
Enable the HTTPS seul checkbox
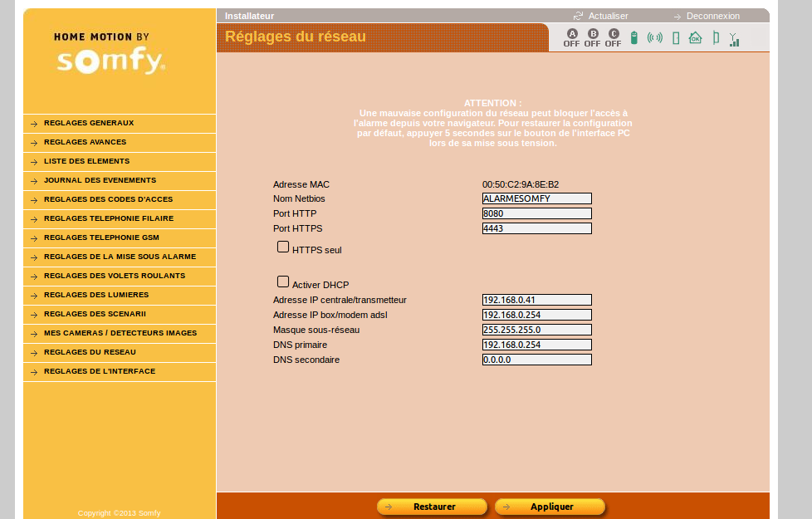click(x=283, y=247)
